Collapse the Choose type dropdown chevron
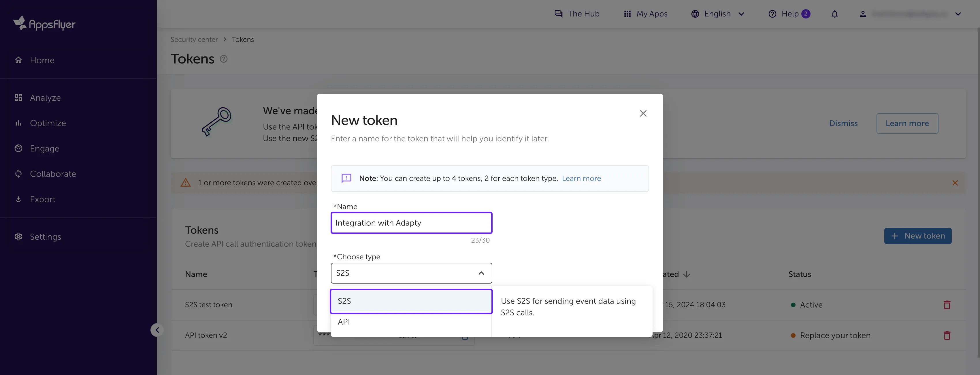Screen dimensions: 980x375 click(x=480, y=273)
